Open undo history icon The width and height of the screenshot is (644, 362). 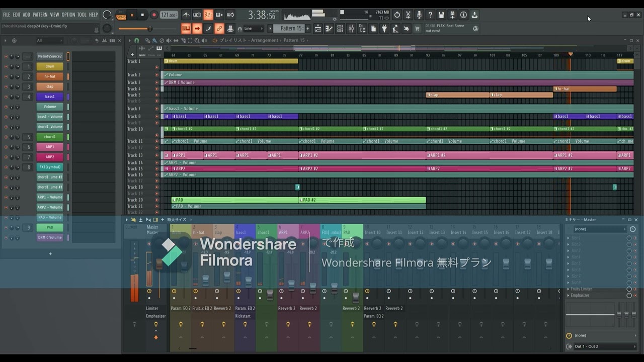tap(397, 15)
